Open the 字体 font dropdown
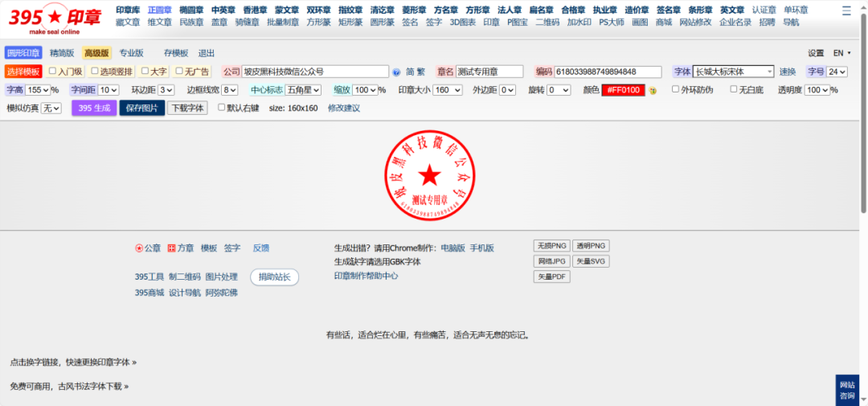Image resolution: width=868 pixels, height=406 pixels. (x=733, y=72)
